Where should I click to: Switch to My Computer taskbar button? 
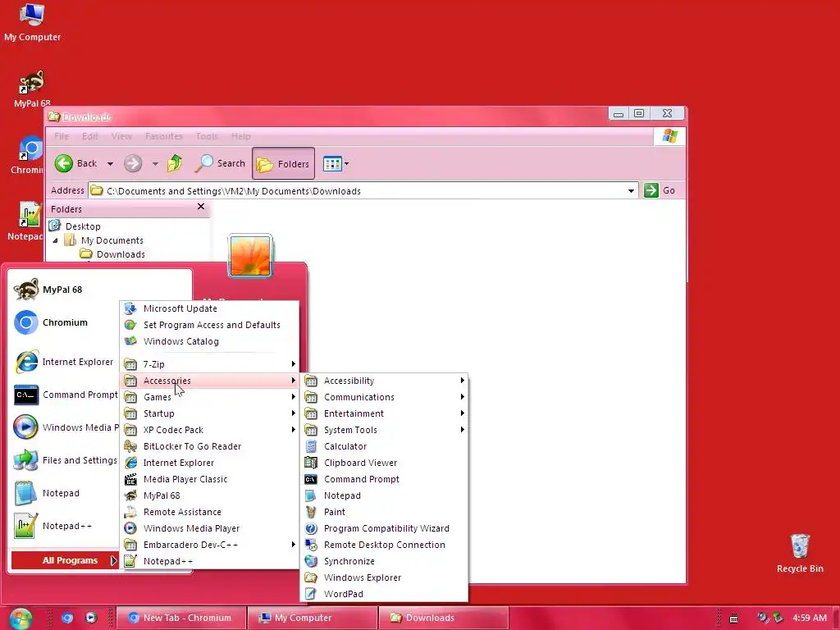click(313, 618)
